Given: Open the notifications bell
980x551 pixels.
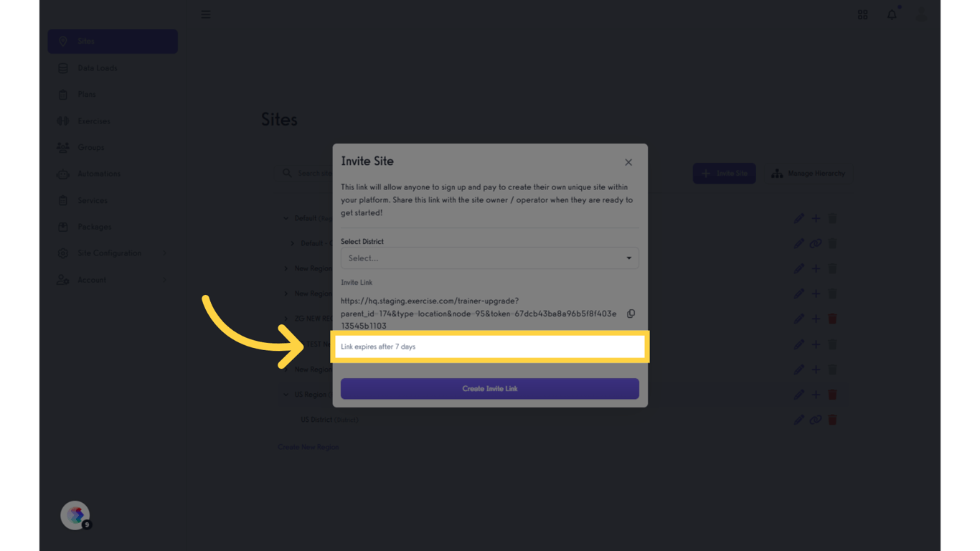Looking at the screenshot, I should pos(892,14).
